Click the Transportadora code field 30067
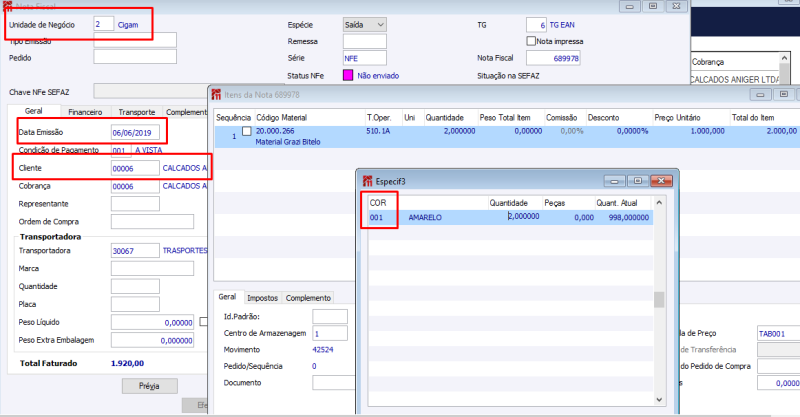Image resolution: width=800 pixels, height=417 pixels. tap(135, 251)
